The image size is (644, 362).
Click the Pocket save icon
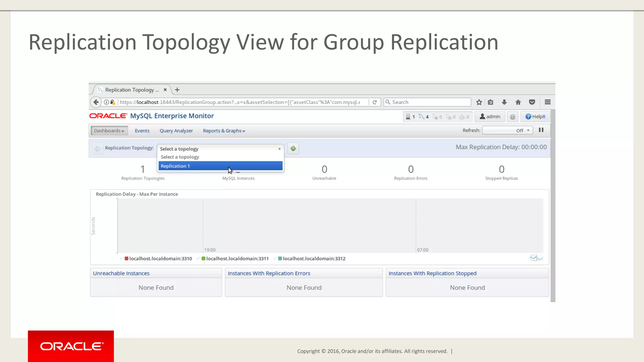(x=532, y=102)
